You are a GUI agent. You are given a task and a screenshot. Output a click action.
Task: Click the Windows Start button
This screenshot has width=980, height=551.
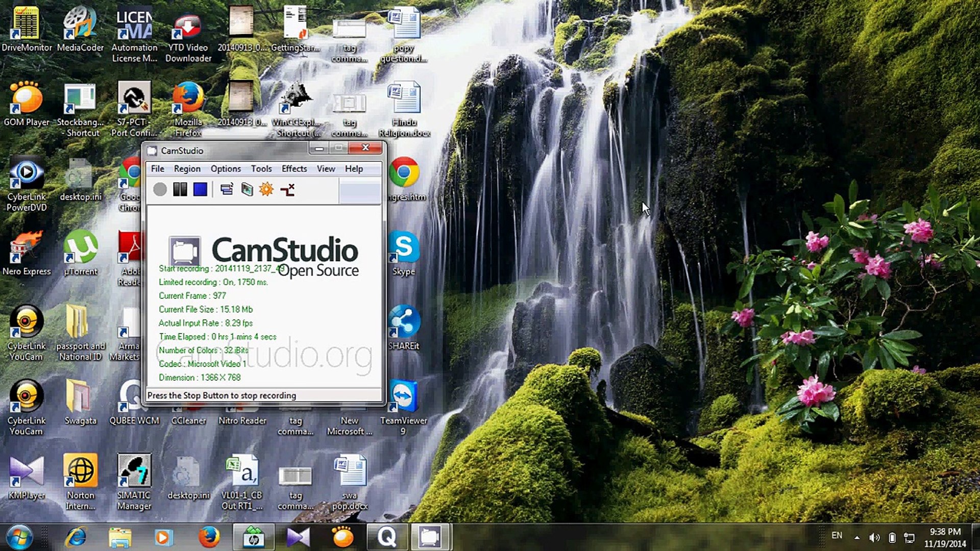(19, 537)
